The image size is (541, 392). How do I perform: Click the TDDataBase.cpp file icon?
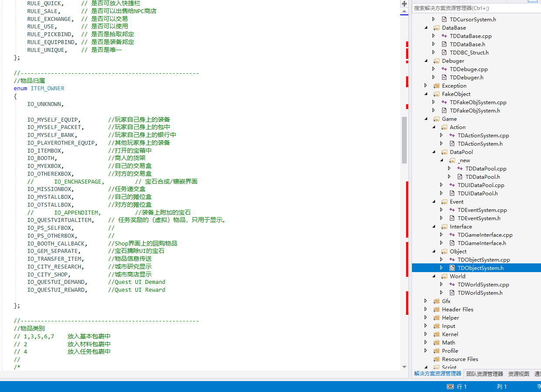[444, 36]
